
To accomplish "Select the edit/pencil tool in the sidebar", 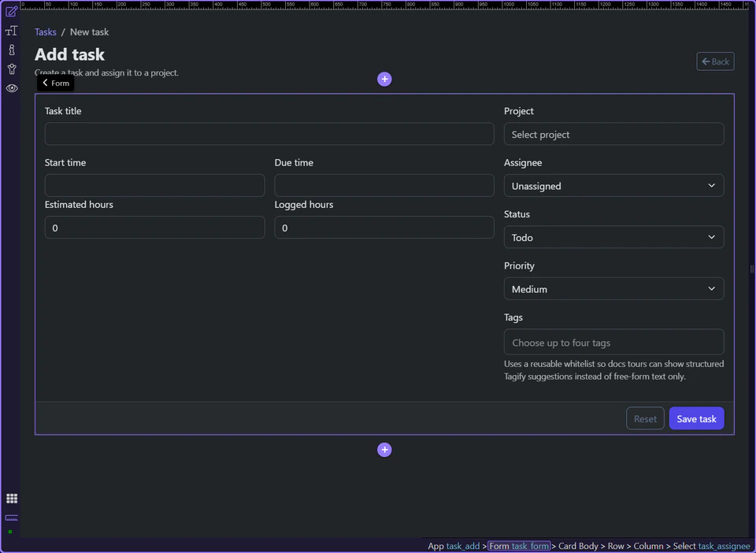I will click(x=11, y=12).
